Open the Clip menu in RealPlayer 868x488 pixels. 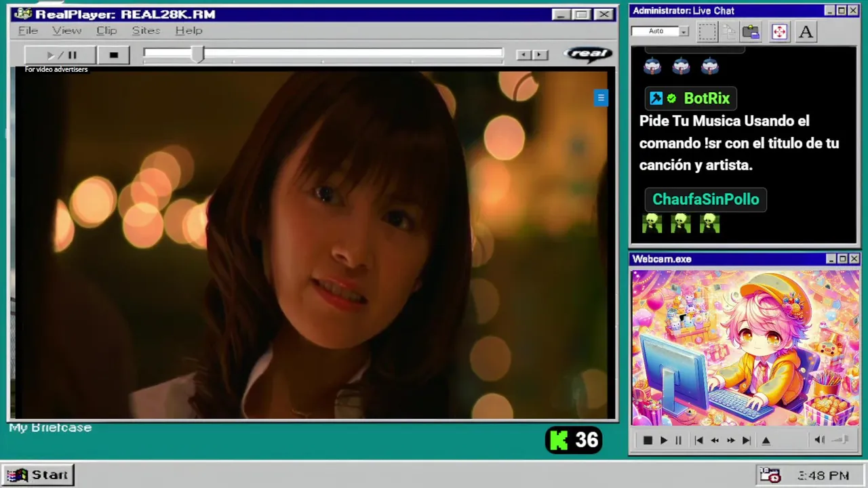coord(106,30)
